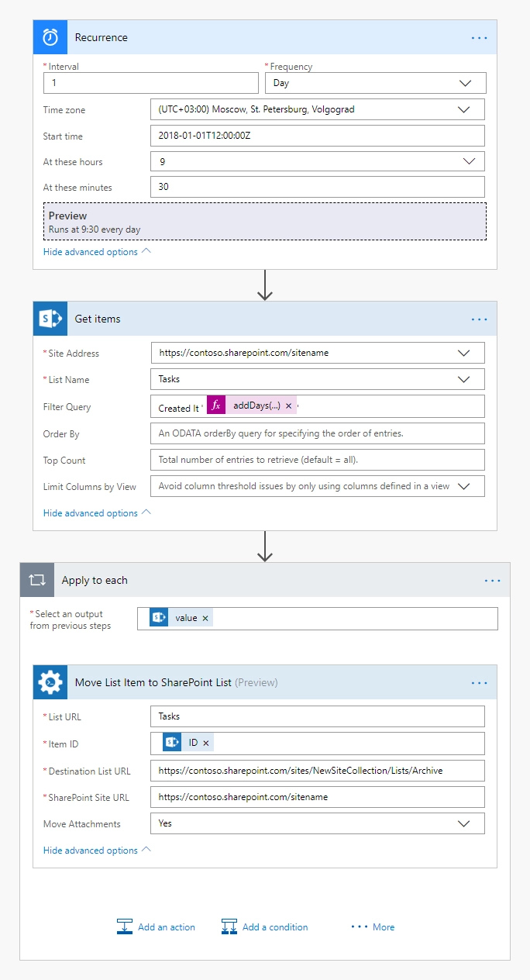Viewport: 530px width, 980px height.
Task: Click the Recurrence card title
Action: pyautogui.click(x=102, y=38)
